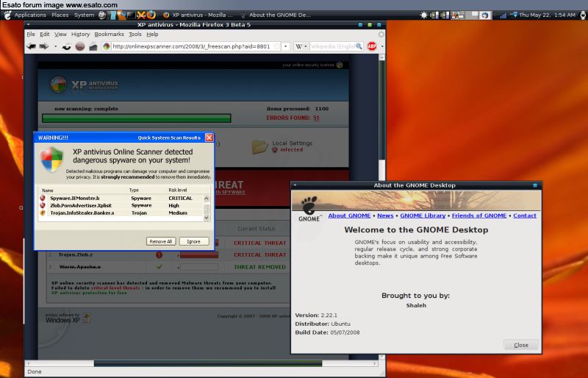The image size is (588, 378).
Task: Open the Adblock Plus dropdown arrow
Action: click(x=381, y=46)
